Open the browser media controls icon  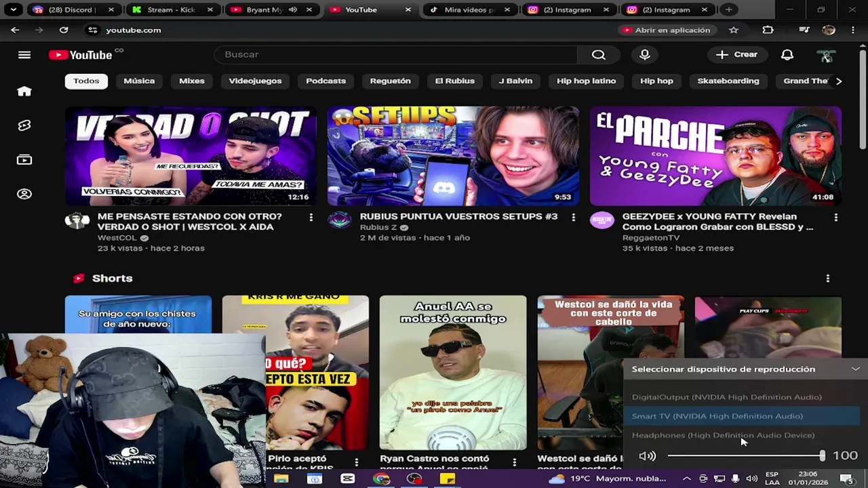[804, 30]
